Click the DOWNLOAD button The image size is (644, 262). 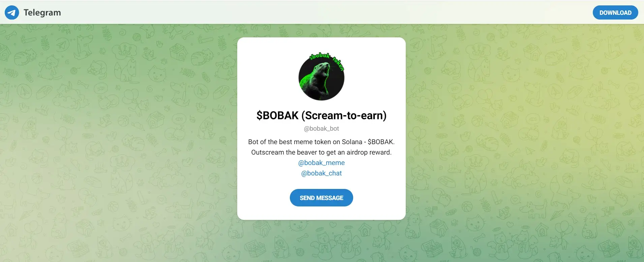615,12
